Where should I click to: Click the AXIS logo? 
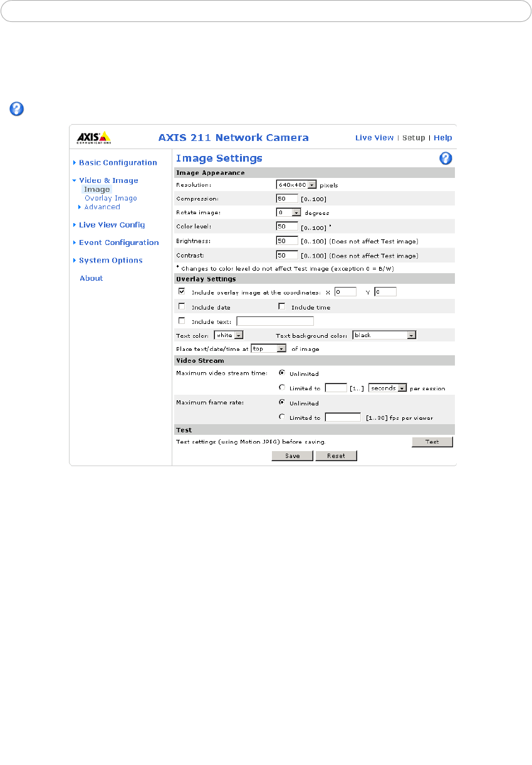coord(93,138)
